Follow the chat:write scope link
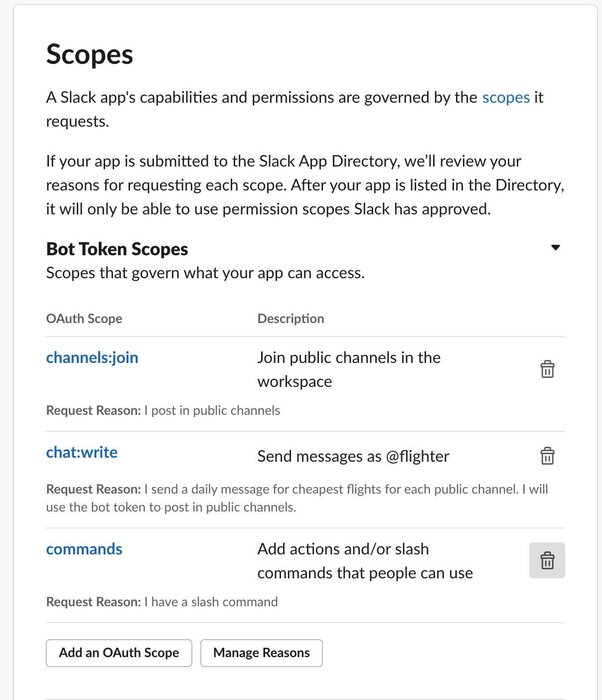602x700 pixels. [82, 452]
